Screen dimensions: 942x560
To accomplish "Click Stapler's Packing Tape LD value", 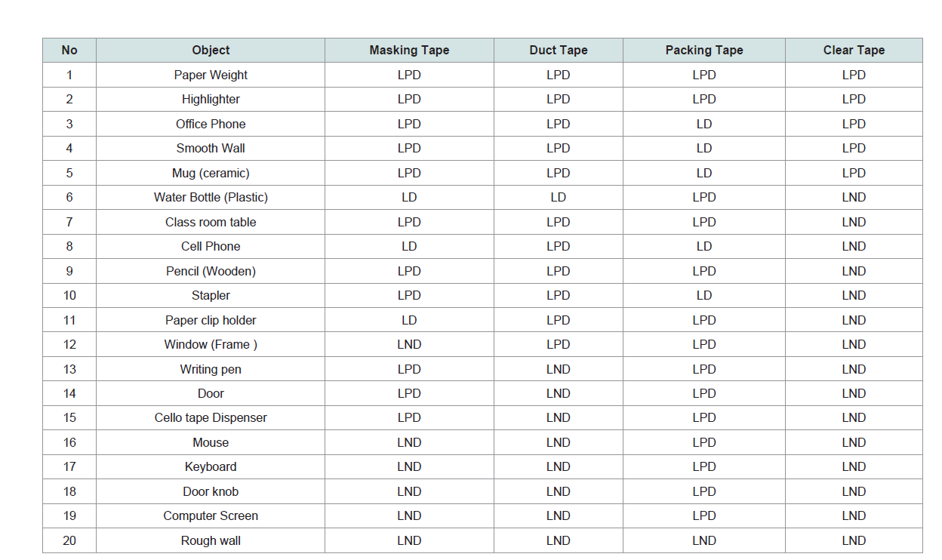I will point(704,296).
